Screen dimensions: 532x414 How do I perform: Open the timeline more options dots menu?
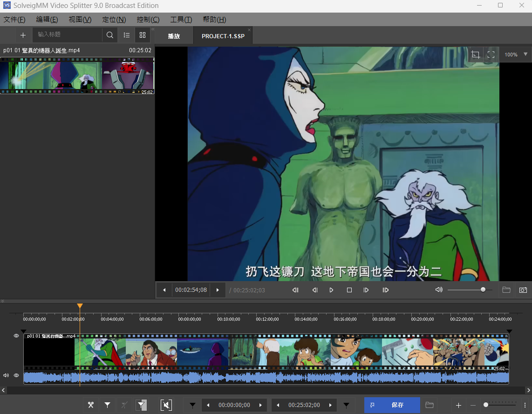point(525,405)
